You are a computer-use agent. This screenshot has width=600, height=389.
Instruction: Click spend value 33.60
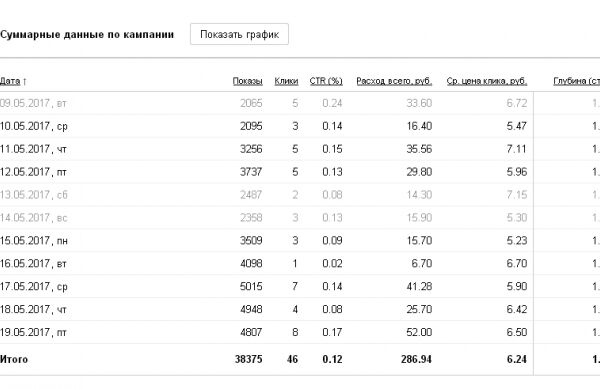click(x=419, y=103)
